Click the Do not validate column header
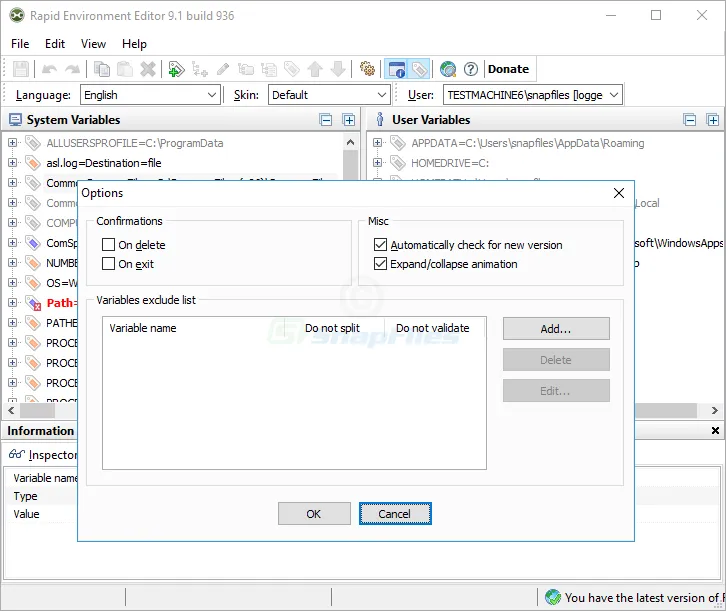 pos(434,328)
